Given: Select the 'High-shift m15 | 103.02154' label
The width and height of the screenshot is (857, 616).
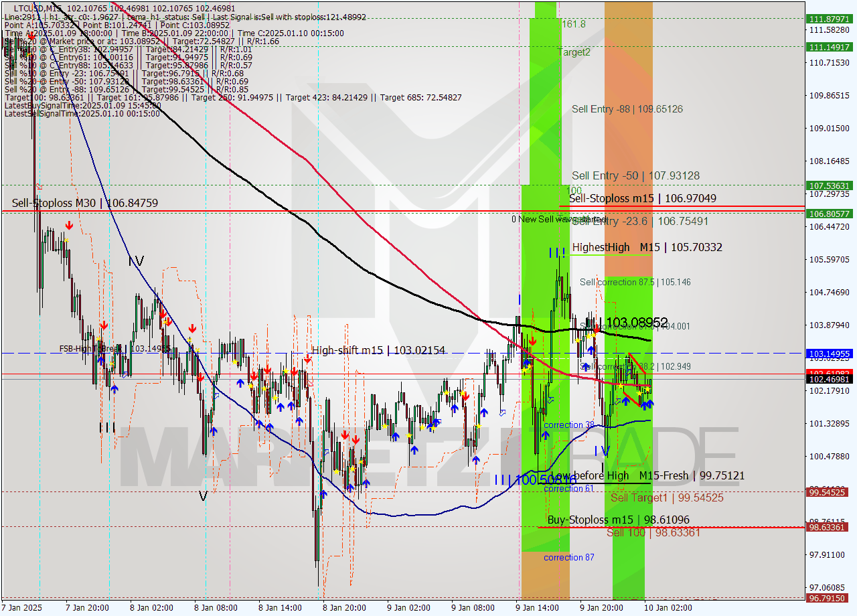Looking at the screenshot, I should pyautogui.click(x=378, y=350).
